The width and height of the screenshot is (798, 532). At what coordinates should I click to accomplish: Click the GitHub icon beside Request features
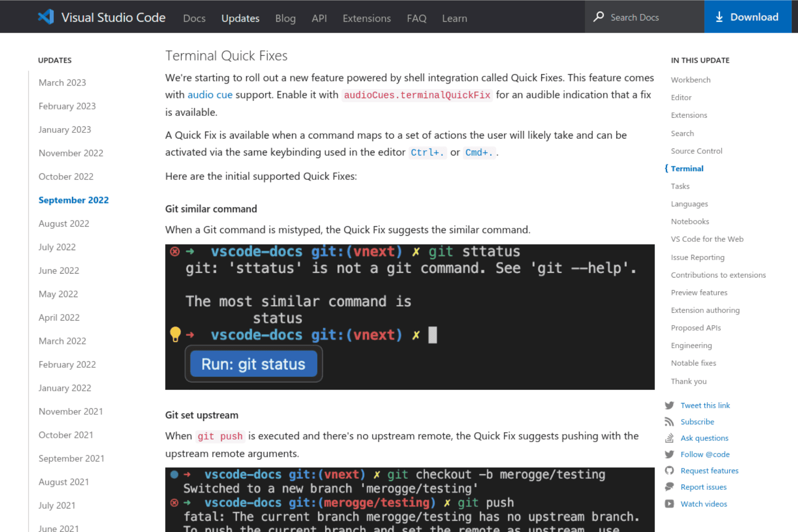coord(670,470)
